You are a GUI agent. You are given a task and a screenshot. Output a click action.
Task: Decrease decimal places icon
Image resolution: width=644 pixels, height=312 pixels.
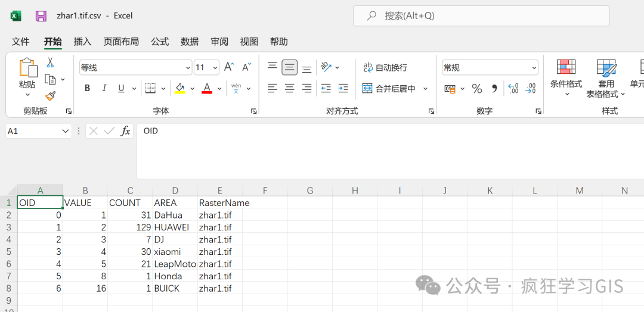[x=531, y=89]
